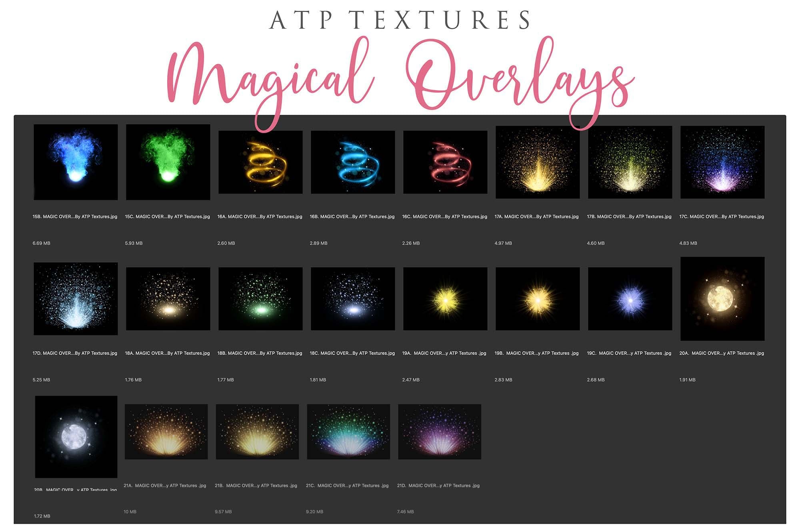Click the teal rainbow burst 21C
Screen dimensions: 800x532
click(x=348, y=431)
